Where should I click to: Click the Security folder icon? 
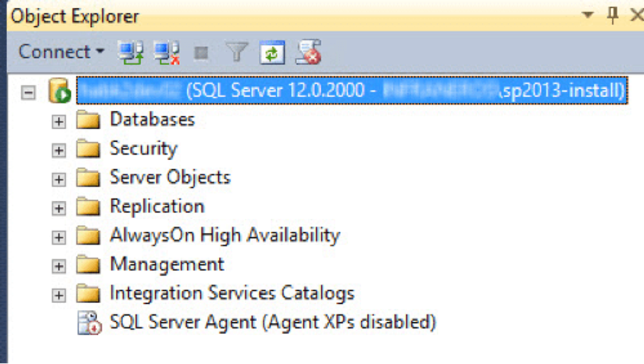[x=88, y=148]
